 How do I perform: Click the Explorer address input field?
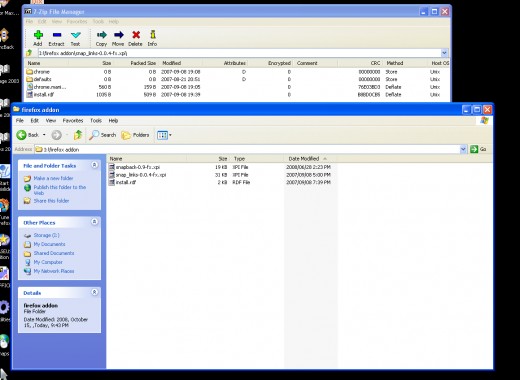(247, 149)
